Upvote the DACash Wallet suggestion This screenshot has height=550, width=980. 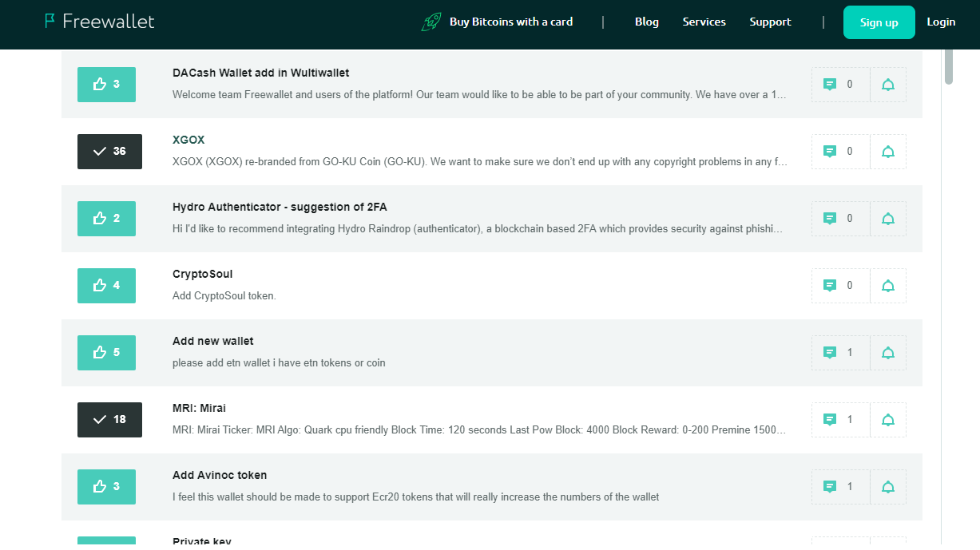(106, 85)
